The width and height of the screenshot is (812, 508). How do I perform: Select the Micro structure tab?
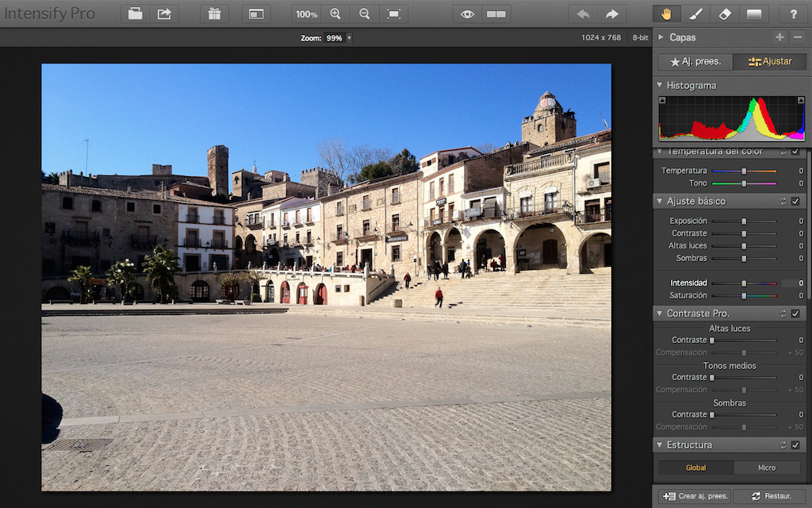tap(767, 468)
